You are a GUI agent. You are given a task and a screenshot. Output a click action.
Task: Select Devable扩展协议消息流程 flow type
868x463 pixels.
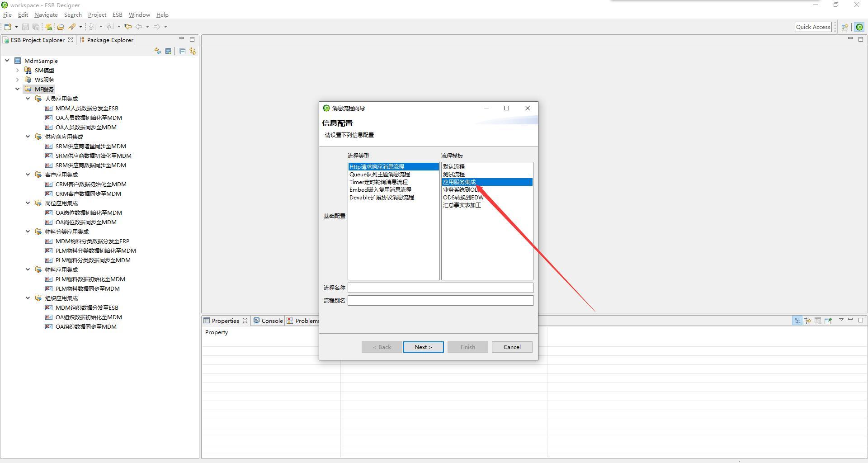(x=382, y=197)
